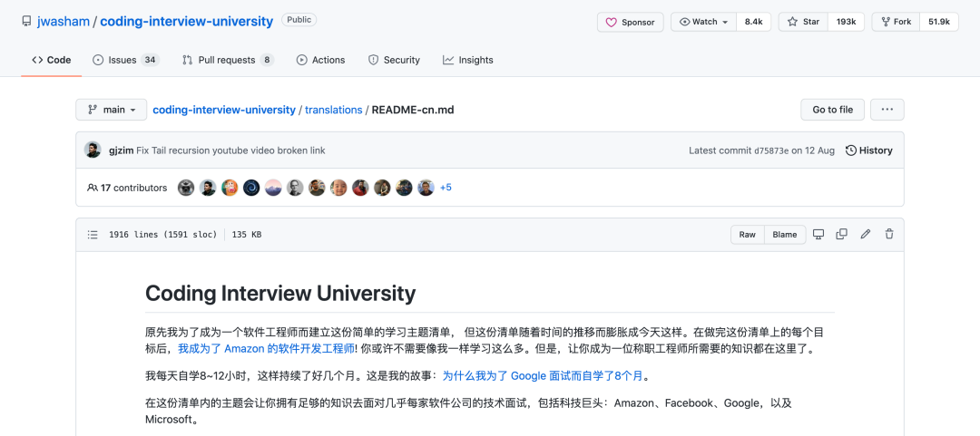Switch to the Code tab
The image size is (980, 436).
[51, 60]
